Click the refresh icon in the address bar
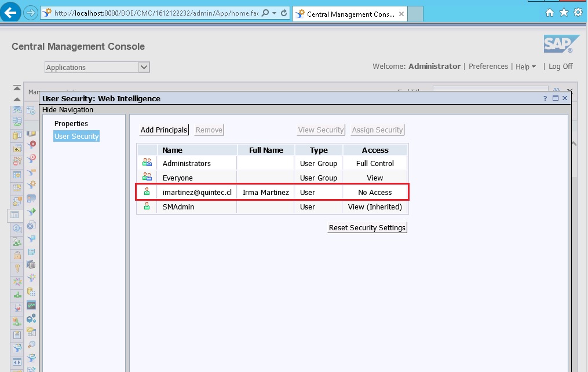 point(284,13)
